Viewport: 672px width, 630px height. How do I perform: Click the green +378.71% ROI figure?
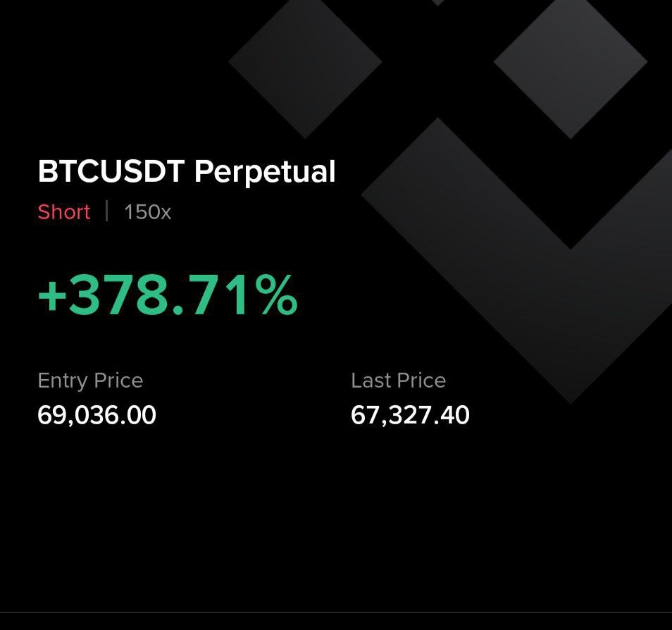pos(168,297)
